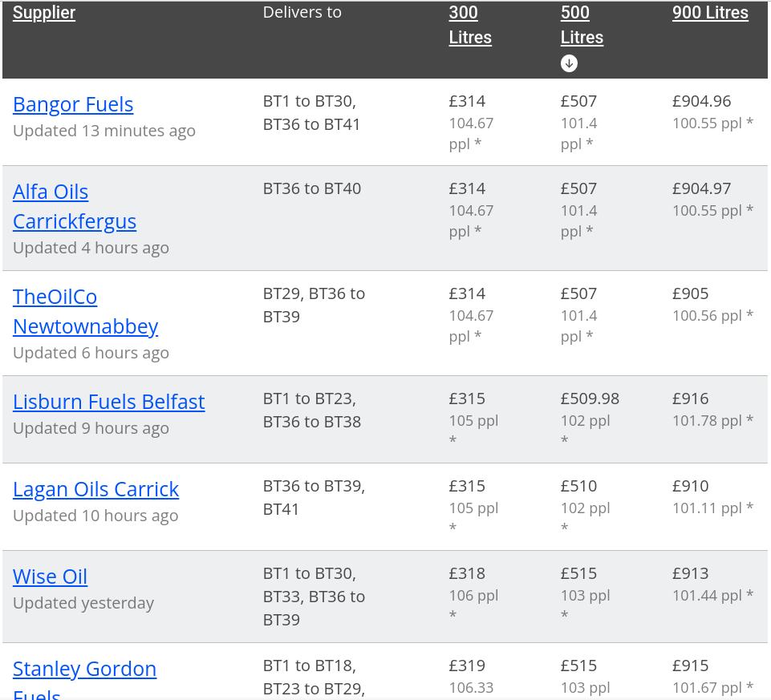This screenshot has height=700, width=771.
Task: Select Wise Oil £913 price
Action: (x=690, y=573)
